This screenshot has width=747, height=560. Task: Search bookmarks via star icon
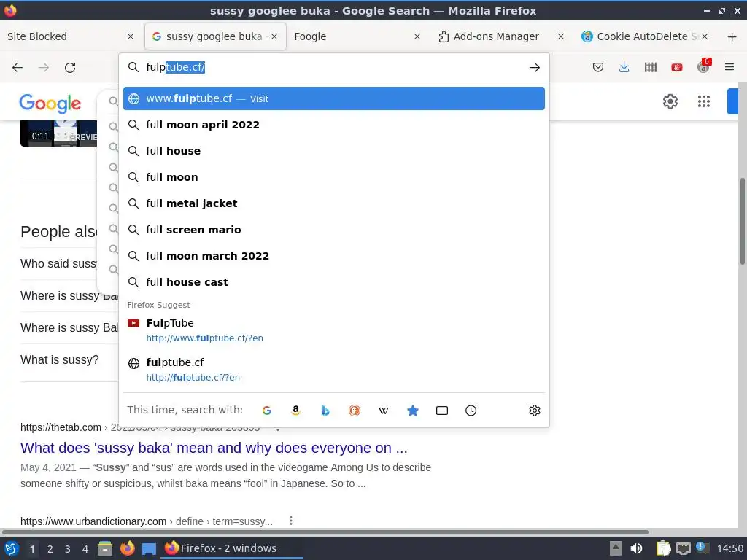[413, 411]
